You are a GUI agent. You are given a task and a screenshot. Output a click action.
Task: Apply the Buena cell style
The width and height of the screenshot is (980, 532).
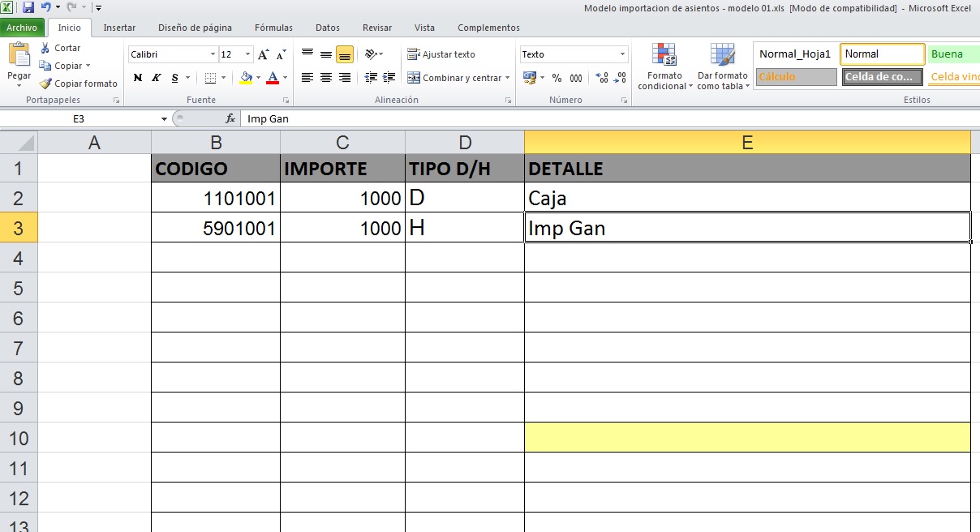(x=953, y=54)
